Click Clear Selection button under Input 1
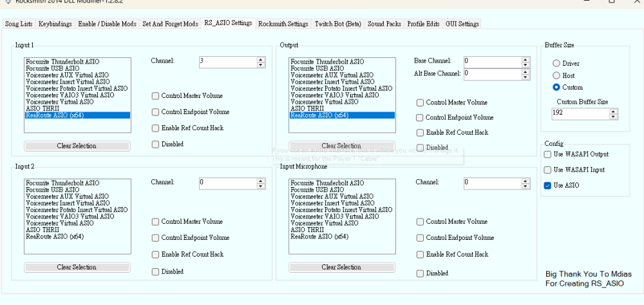Screen dimensions: 644x305 coord(77,146)
